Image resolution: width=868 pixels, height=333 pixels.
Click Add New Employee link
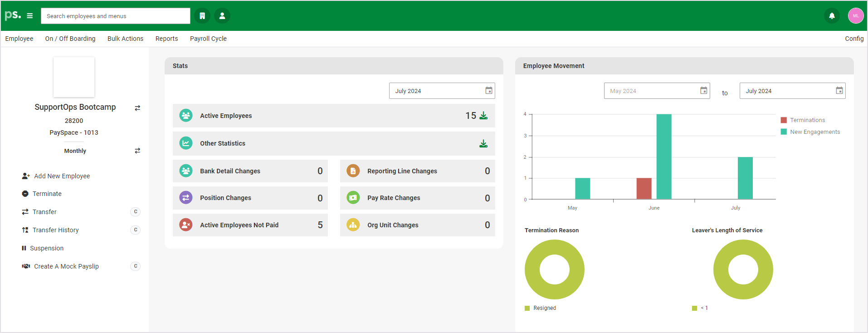(x=62, y=176)
